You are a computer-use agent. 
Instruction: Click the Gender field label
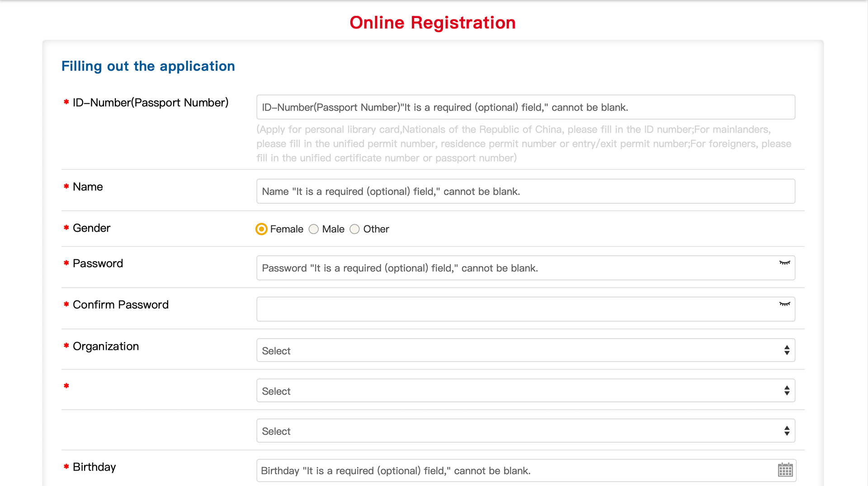[x=91, y=228]
